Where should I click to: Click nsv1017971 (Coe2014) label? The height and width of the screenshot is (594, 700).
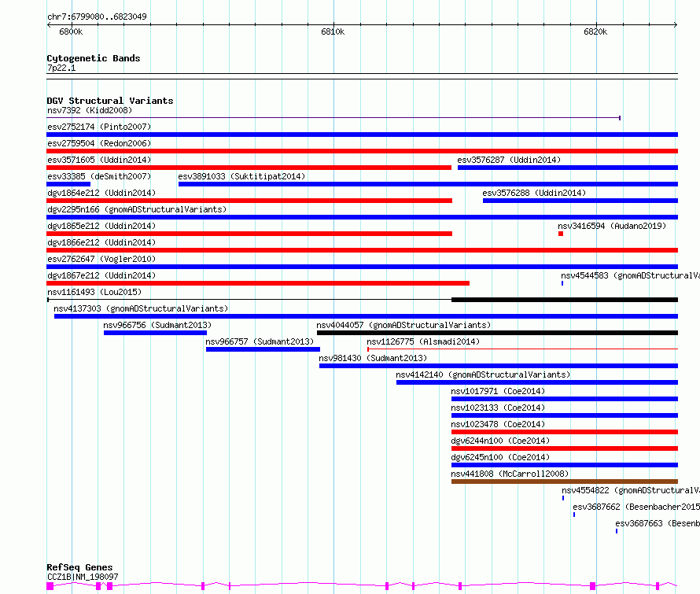tap(498, 391)
